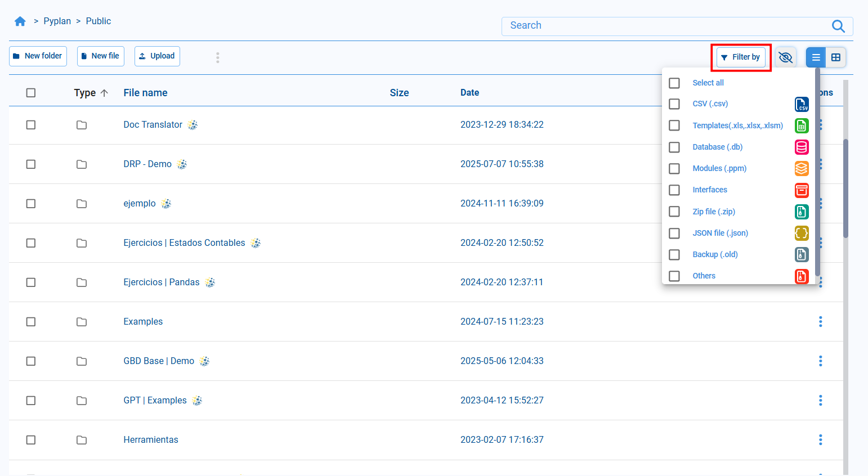Choose Zip file (.zip) filter option

(713, 212)
